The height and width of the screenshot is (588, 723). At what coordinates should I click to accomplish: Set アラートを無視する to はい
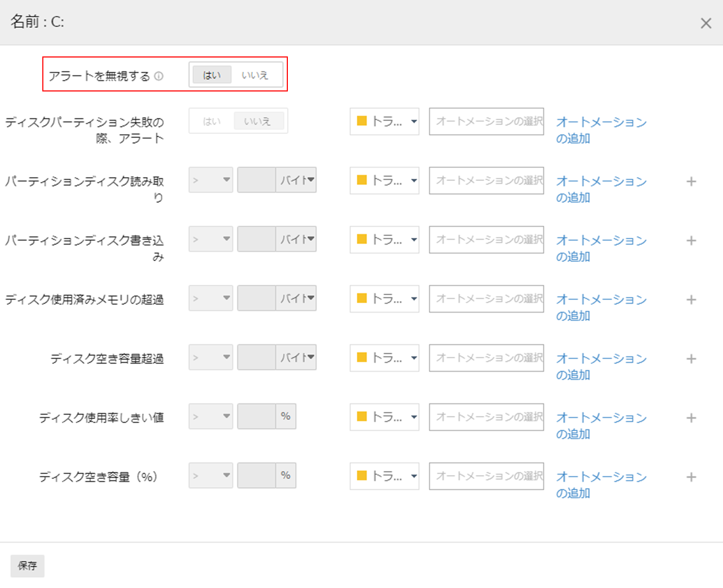pyautogui.click(x=212, y=75)
